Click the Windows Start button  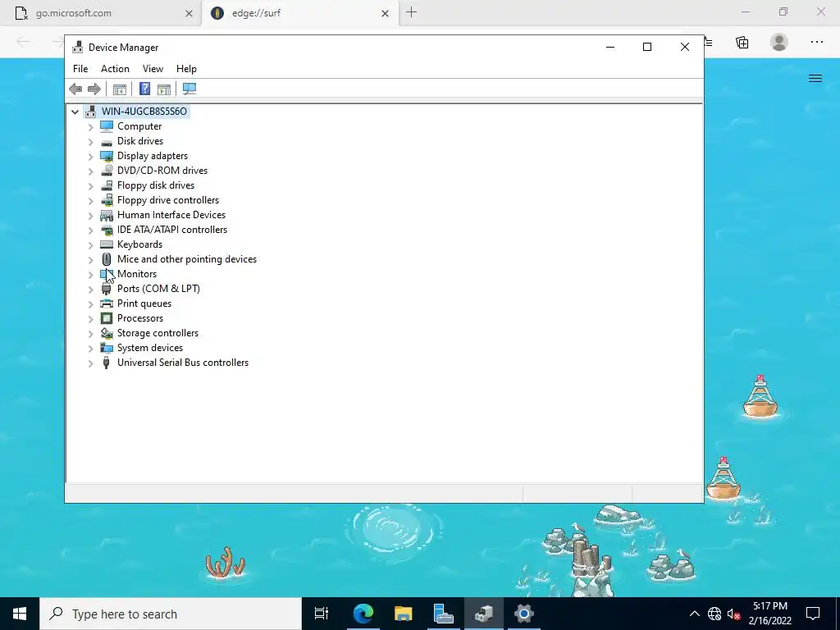[x=20, y=614]
